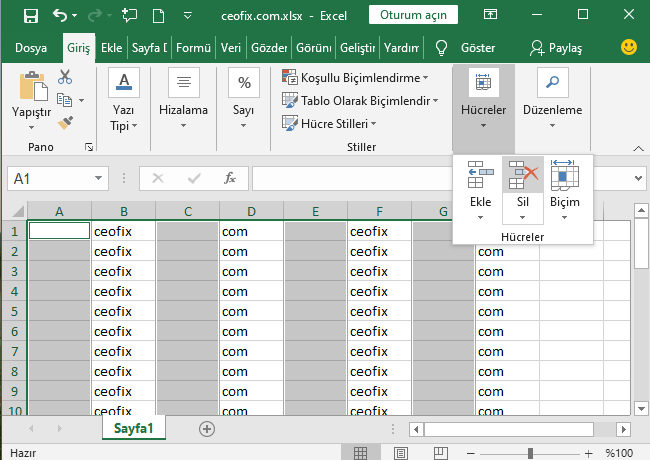Image resolution: width=650 pixels, height=460 pixels.
Task: Click the horizontal scrollbar right arrow
Action: pyautogui.click(x=623, y=429)
